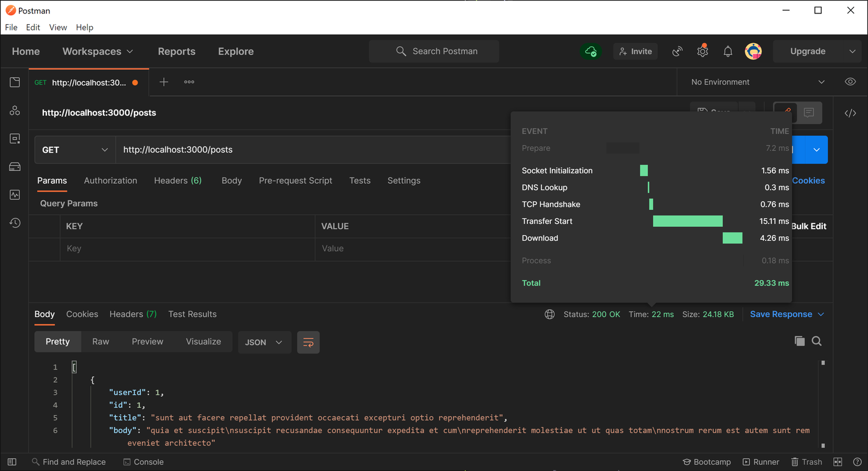Click the Upgrade button
868x471 pixels.
[807, 52]
